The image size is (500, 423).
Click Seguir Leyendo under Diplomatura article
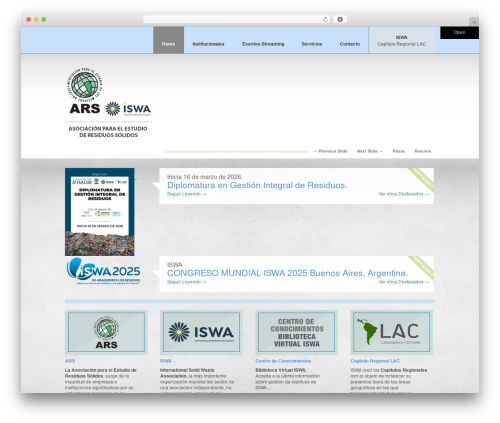(x=187, y=194)
